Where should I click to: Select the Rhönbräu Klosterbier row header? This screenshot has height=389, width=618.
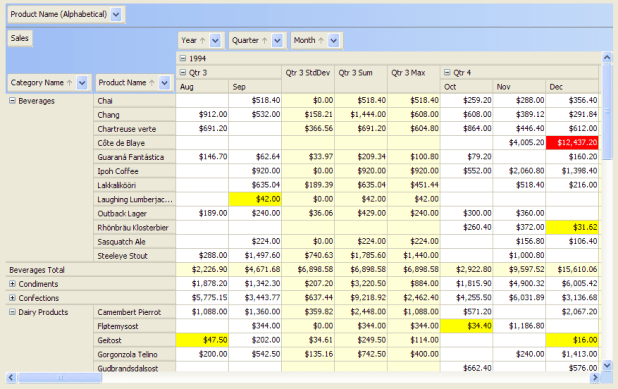pyautogui.click(x=135, y=228)
